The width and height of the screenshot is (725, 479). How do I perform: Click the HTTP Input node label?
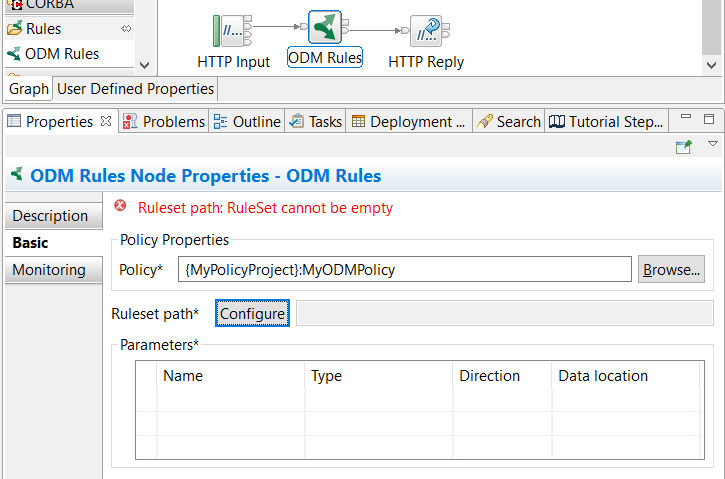(233, 61)
